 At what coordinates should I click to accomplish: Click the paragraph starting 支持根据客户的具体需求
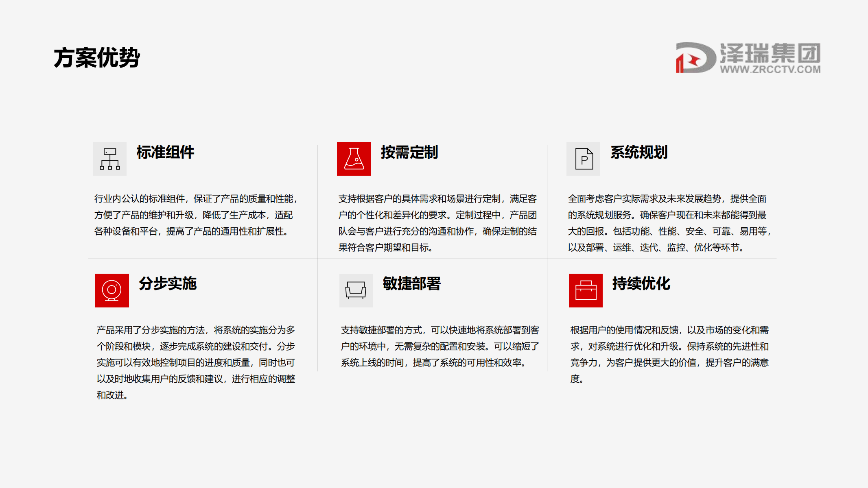(x=437, y=223)
